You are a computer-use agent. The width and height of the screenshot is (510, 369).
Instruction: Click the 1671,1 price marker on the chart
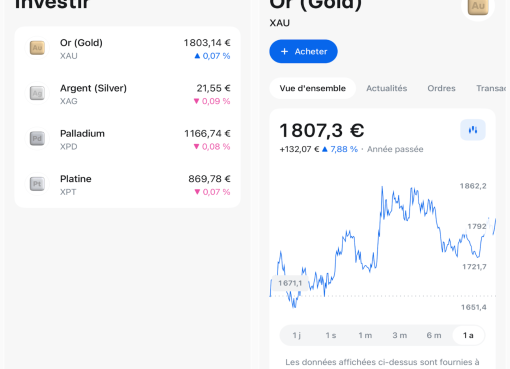(x=290, y=283)
